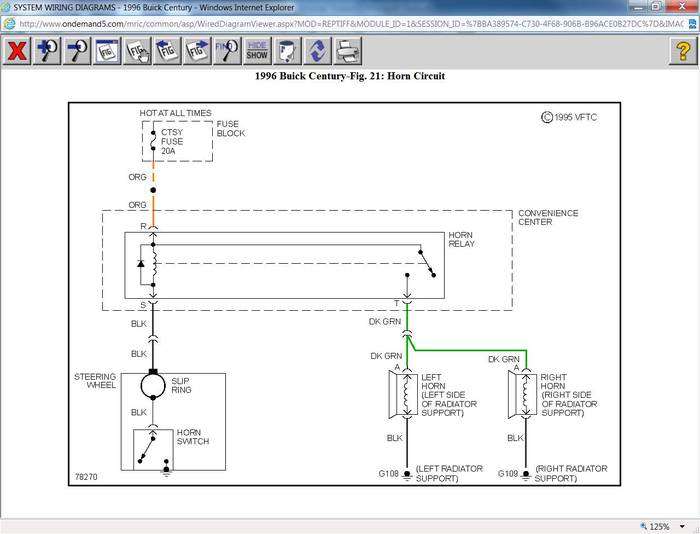This screenshot has height=534, width=700.
Task: Click the 'RIGHT HORN' component label
Action: pos(553,381)
